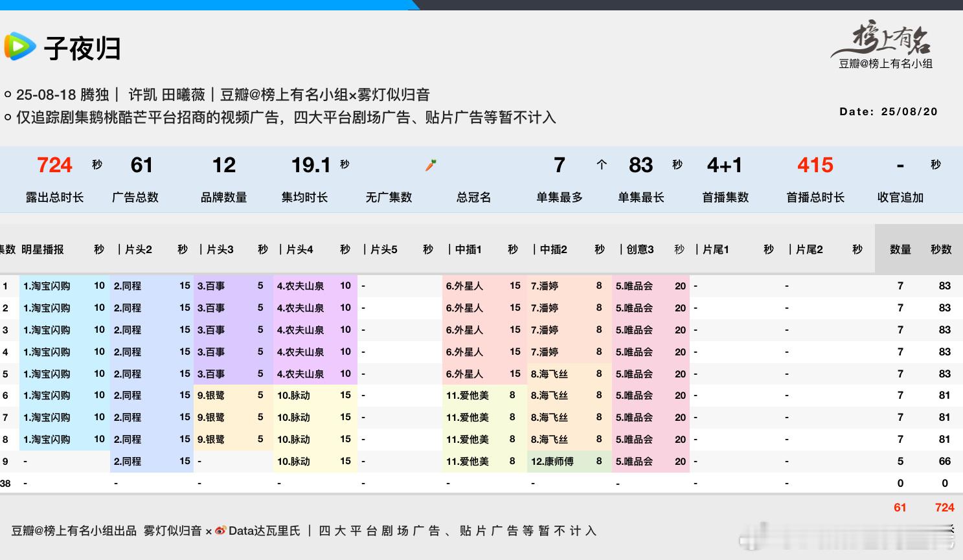Screen dimensions: 963x560
Task: Click the 片头5 column header
Action: point(384,249)
